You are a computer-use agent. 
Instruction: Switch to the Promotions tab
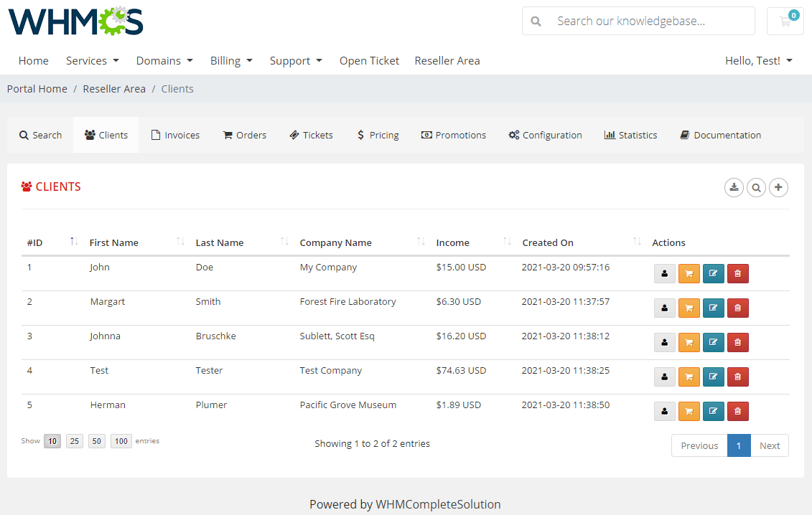454,135
